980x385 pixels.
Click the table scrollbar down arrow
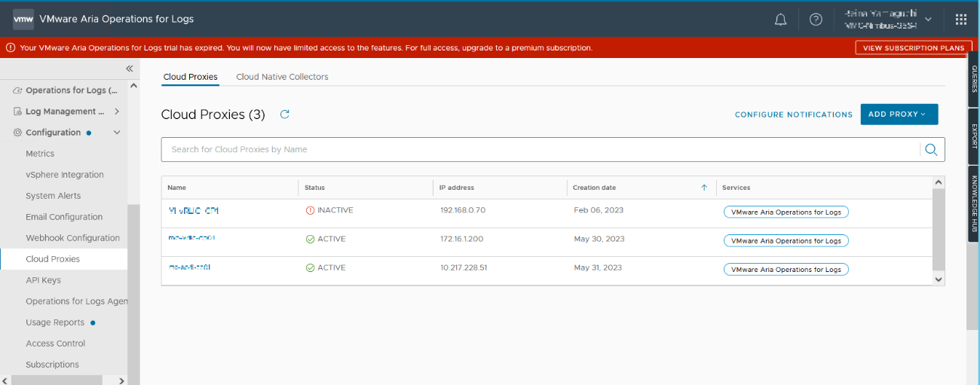pos(939,279)
